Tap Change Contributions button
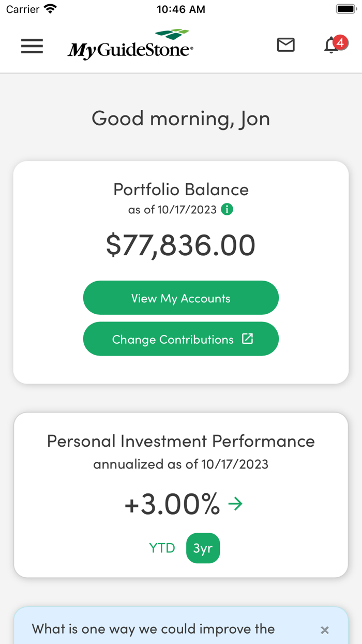362x644 pixels. point(181,339)
